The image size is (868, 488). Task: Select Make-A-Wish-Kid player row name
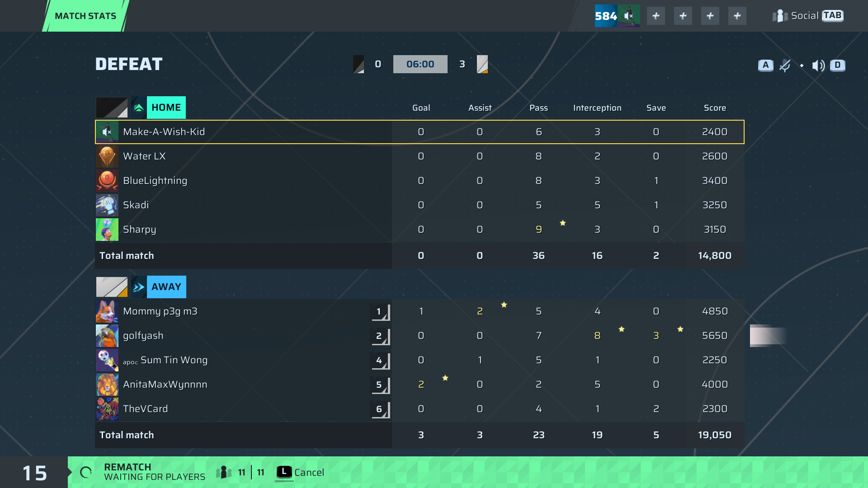click(x=164, y=132)
